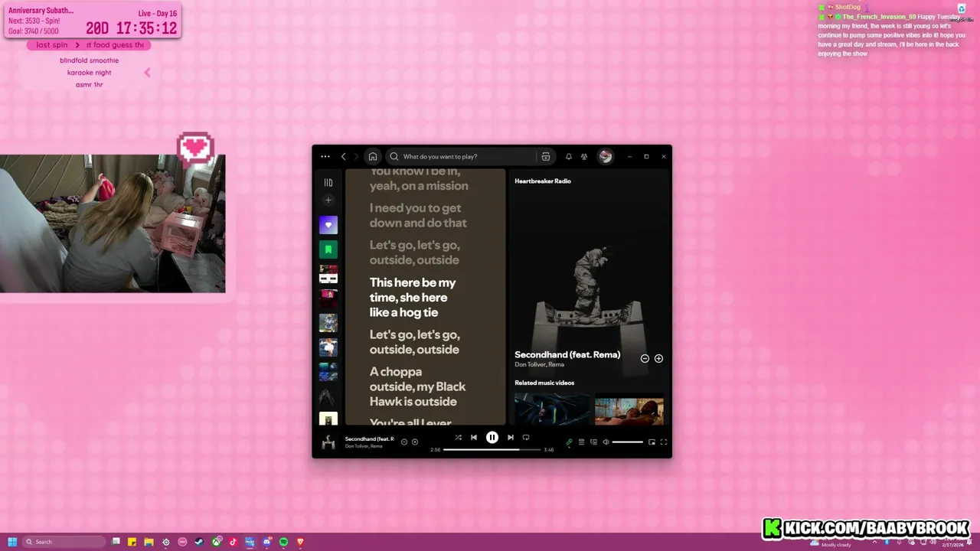Jump to lyric "I need you to get down and do that"
Image resolution: width=980 pixels, height=551 pixels.
coord(418,215)
